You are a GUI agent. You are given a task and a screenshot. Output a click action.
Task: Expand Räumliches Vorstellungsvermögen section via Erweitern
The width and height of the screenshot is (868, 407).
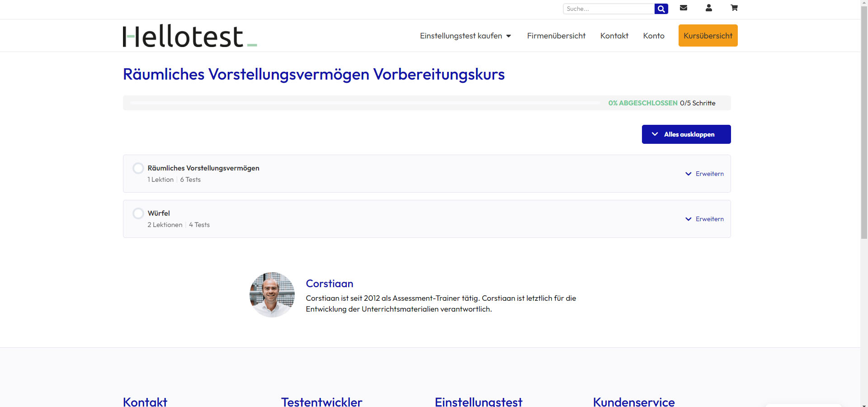click(705, 174)
